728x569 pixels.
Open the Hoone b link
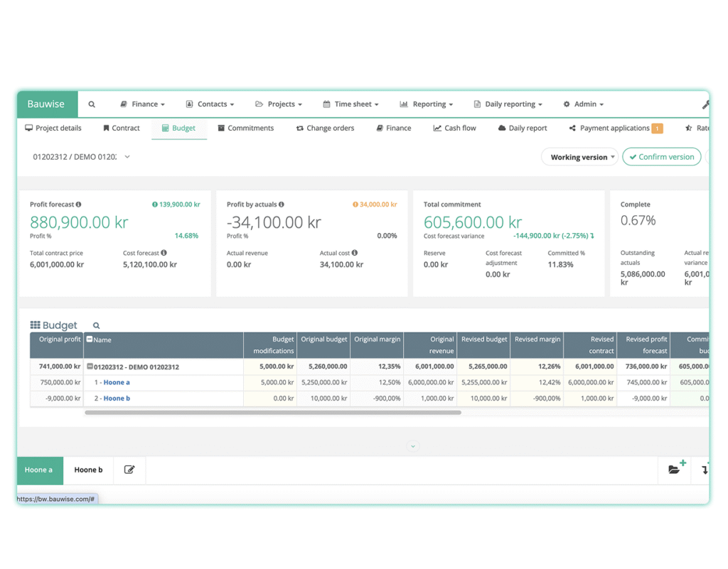(x=117, y=399)
